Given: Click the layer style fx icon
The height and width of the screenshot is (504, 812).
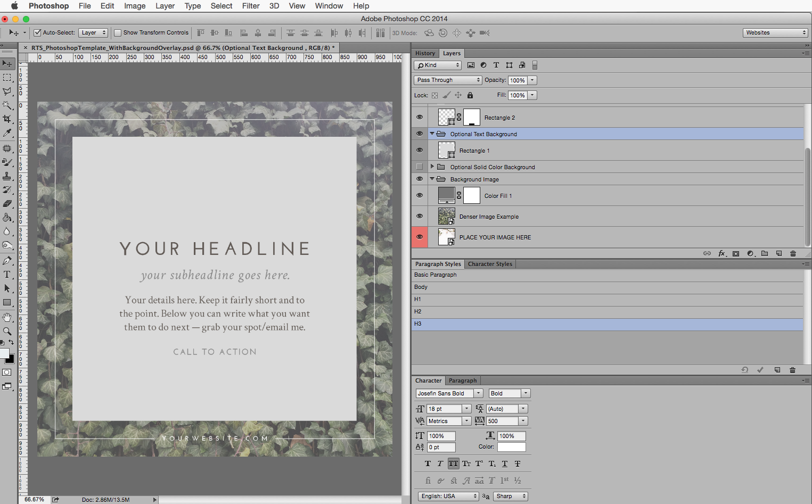Looking at the screenshot, I should tap(721, 254).
